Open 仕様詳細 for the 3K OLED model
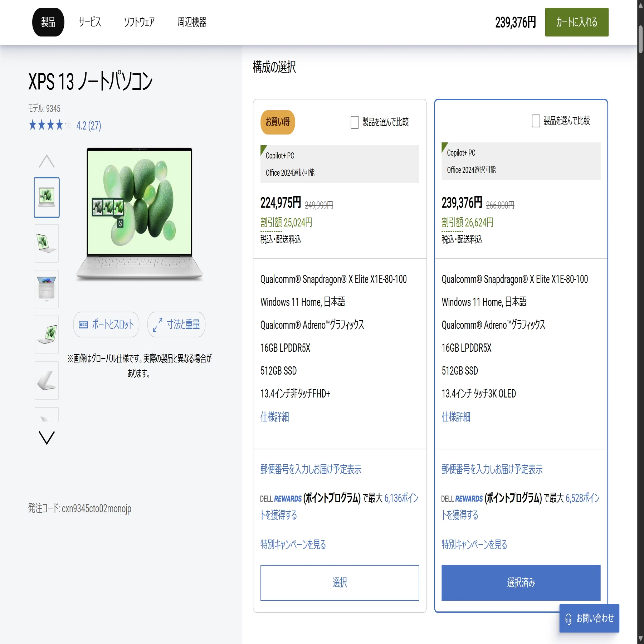This screenshot has height=644, width=644. click(x=456, y=417)
